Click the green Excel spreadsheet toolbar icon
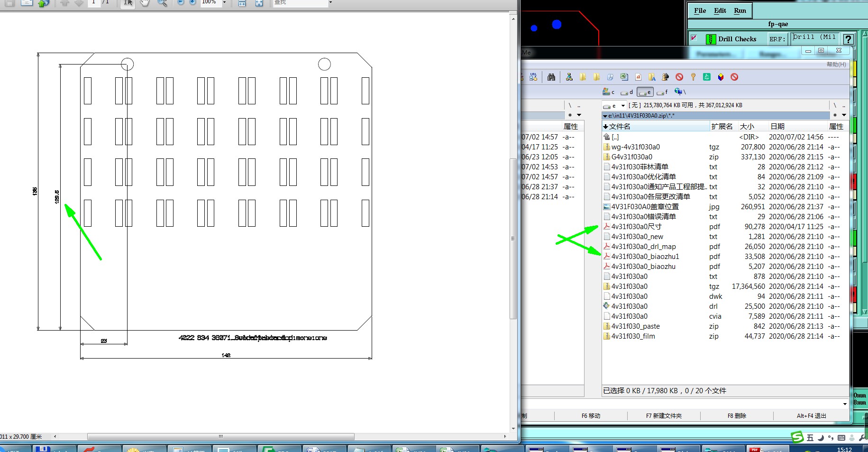The height and width of the screenshot is (452, 868). [624, 77]
